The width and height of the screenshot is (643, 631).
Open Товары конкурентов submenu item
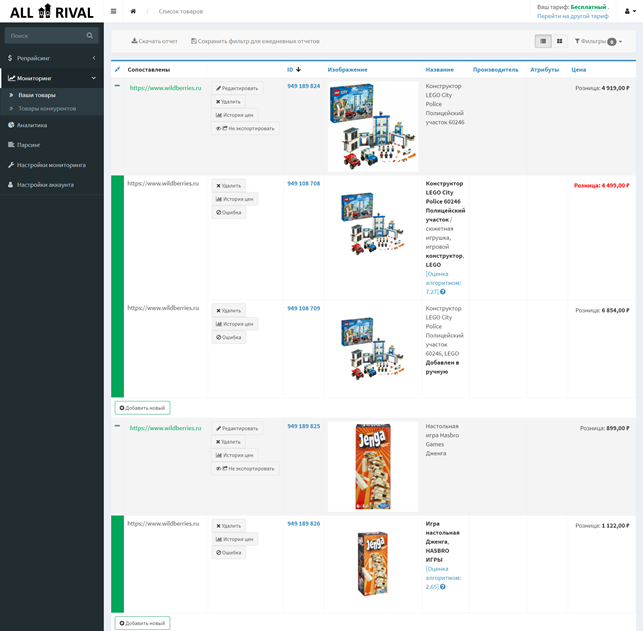[47, 109]
